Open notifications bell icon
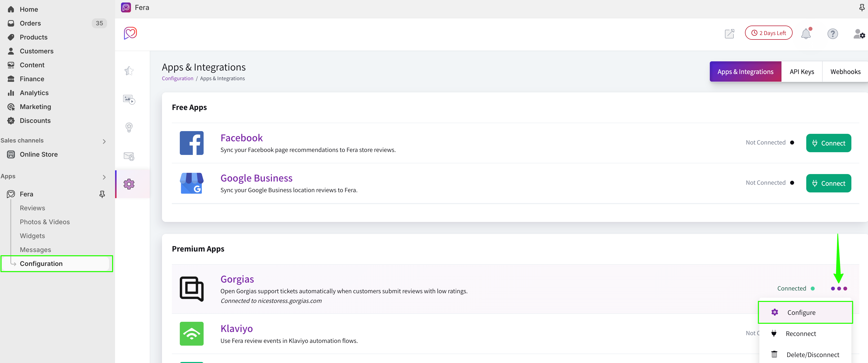The height and width of the screenshot is (363, 868). (x=806, y=34)
